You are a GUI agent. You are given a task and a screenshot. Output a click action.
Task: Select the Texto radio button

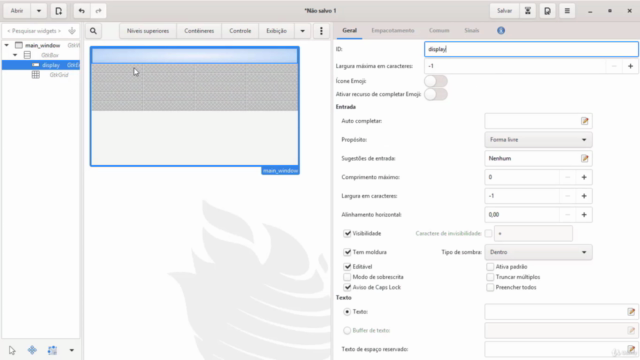point(347,312)
